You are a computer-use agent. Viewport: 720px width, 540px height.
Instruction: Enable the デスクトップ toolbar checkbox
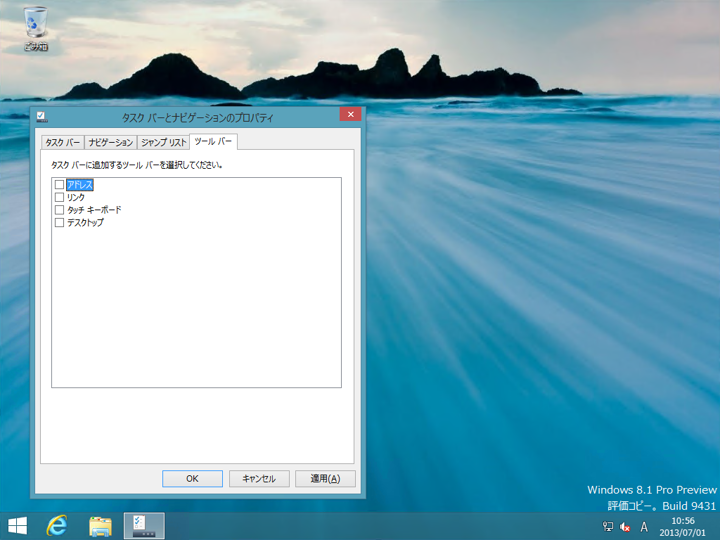(59, 223)
